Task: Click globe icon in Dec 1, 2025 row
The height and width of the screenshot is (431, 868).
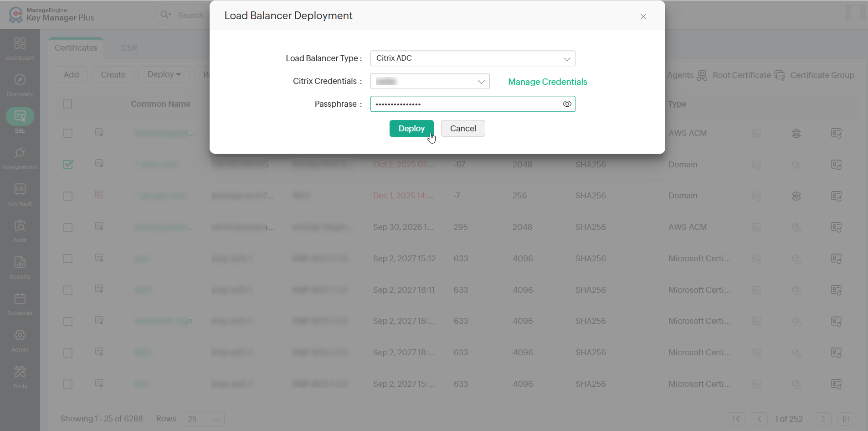Action: pos(796,196)
